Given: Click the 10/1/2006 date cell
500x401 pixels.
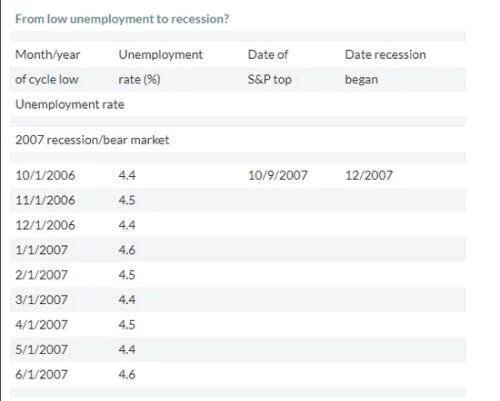Looking at the screenshot, I should (45, 175).
